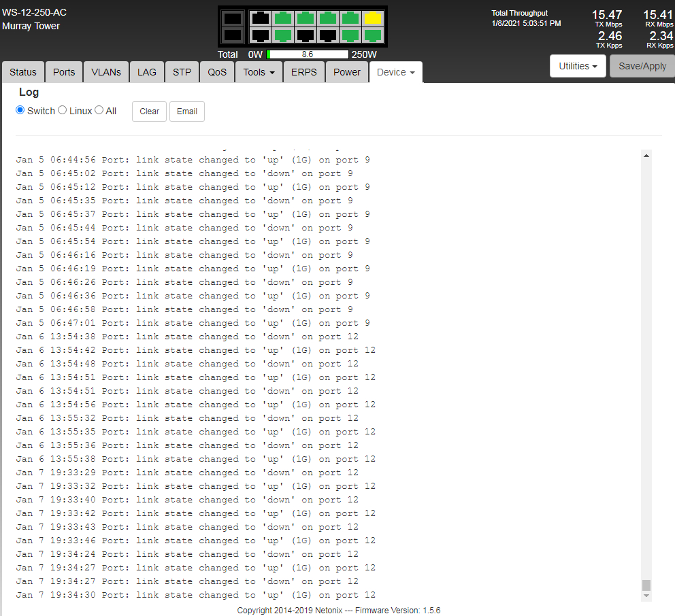
Task: Click the top SFP port icon
Action: coord(232,19)
